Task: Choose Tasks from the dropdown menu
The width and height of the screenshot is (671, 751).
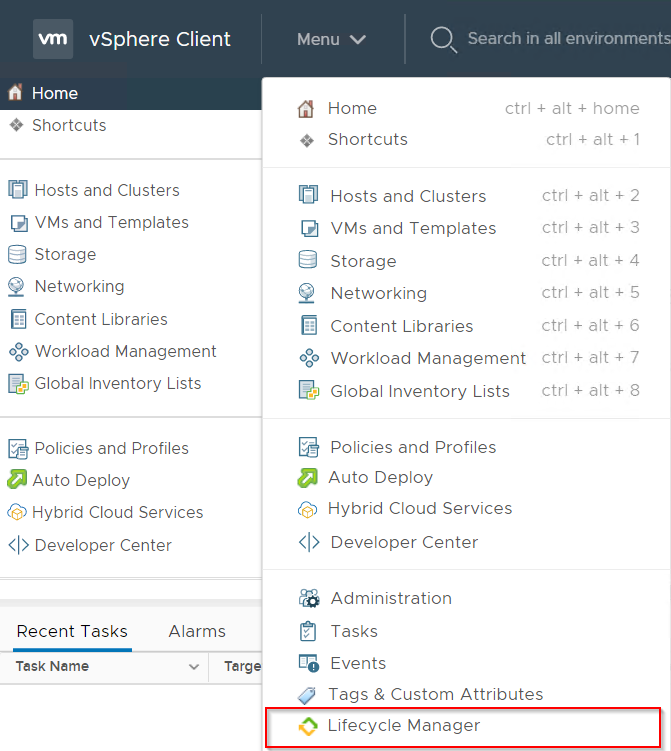Action: (354, 631)
